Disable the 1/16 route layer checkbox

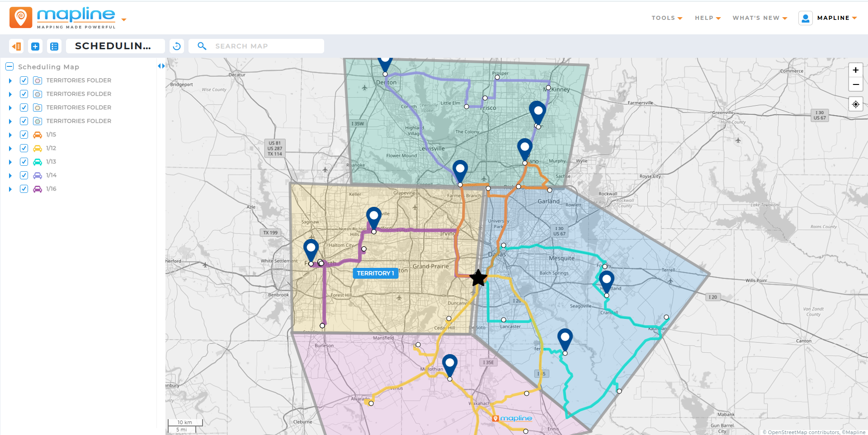pyautogui.click(x=24, y=189)
